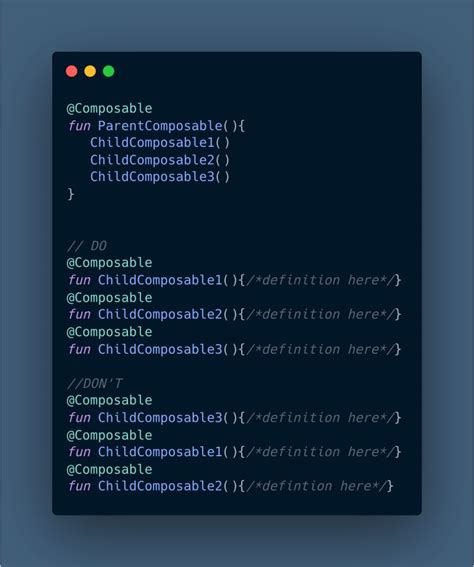Click ChildComposable1 definition under the DO comment
The height and width of the screenshot is (567, 474).
[x=160, y=280]
